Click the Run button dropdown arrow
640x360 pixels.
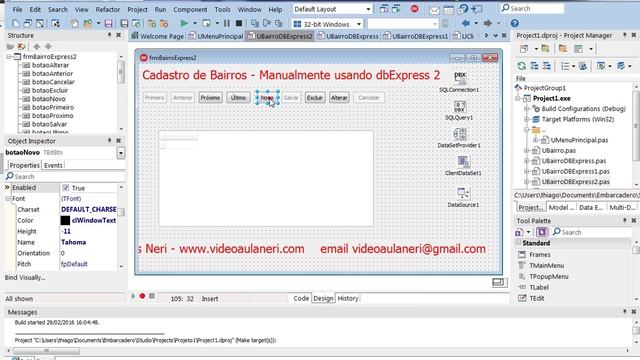point(195,24)
